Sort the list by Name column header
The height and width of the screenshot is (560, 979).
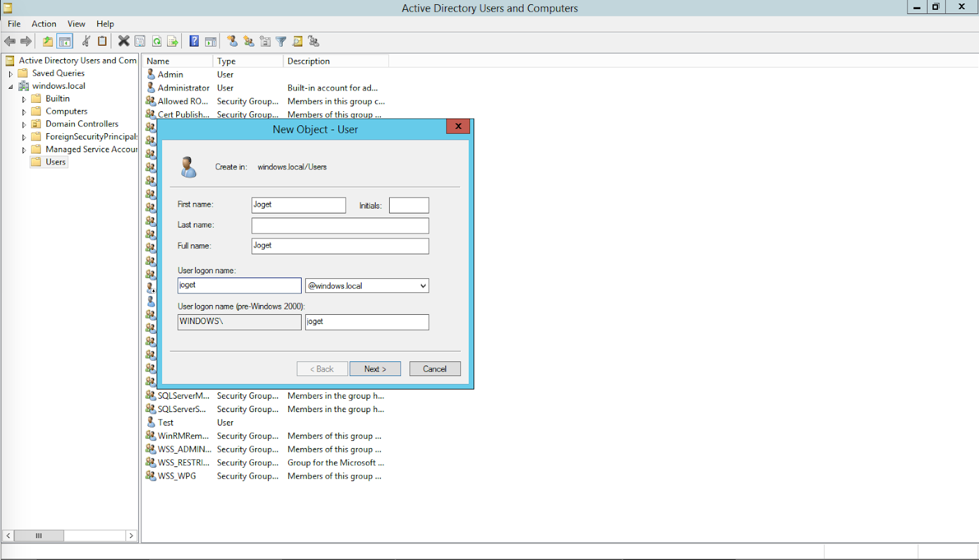pos(177,61)
